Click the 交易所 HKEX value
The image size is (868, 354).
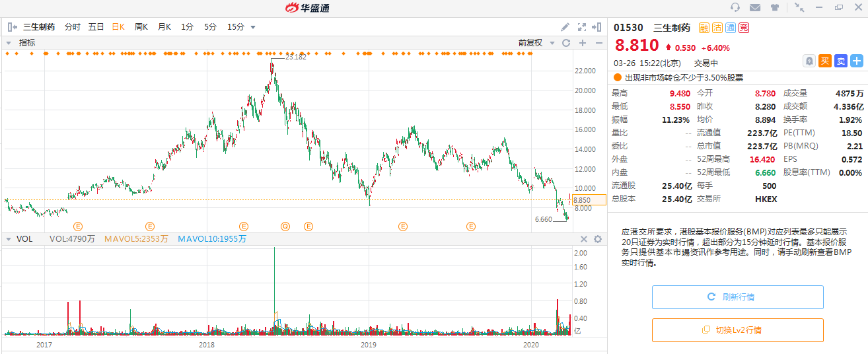(766, 199)
